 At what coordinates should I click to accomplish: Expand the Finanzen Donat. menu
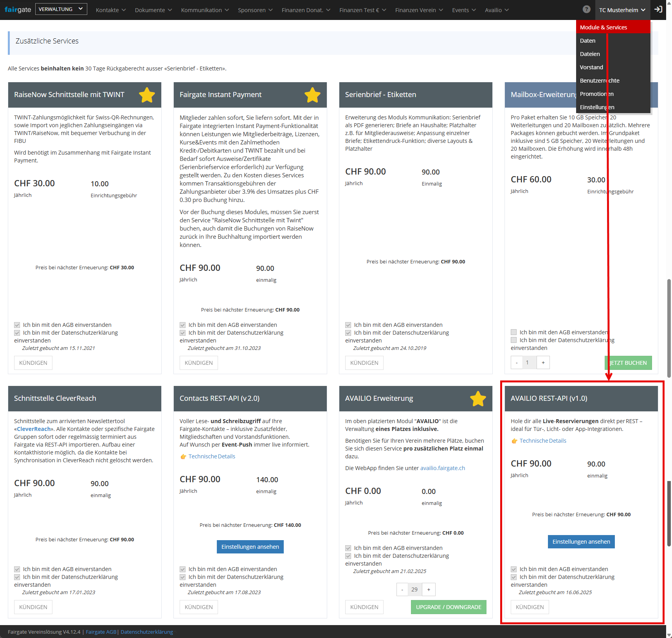tap(306, 10)
